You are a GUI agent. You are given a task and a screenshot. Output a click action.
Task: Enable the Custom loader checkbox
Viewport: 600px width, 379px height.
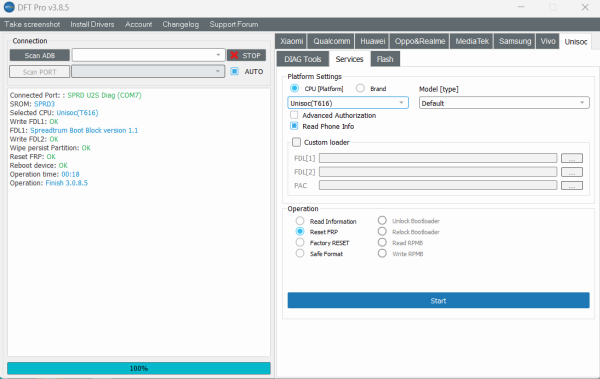(296, 142)
